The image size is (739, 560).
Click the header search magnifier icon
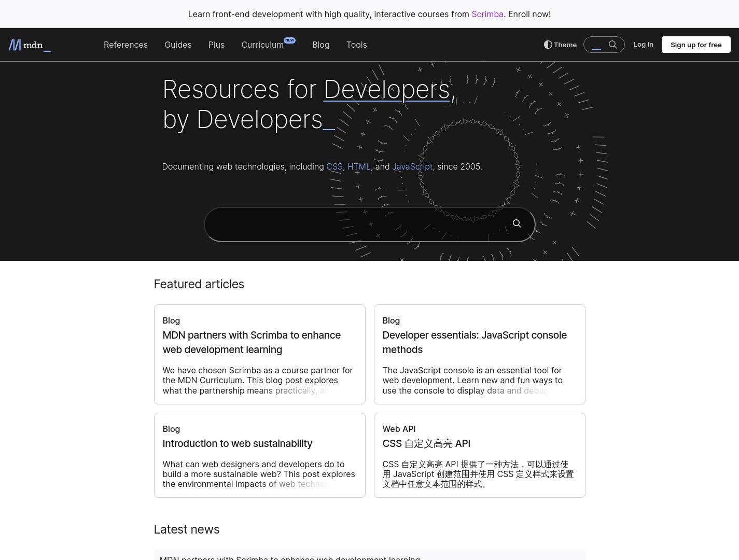pyautogui.click(x=613, y=45)
